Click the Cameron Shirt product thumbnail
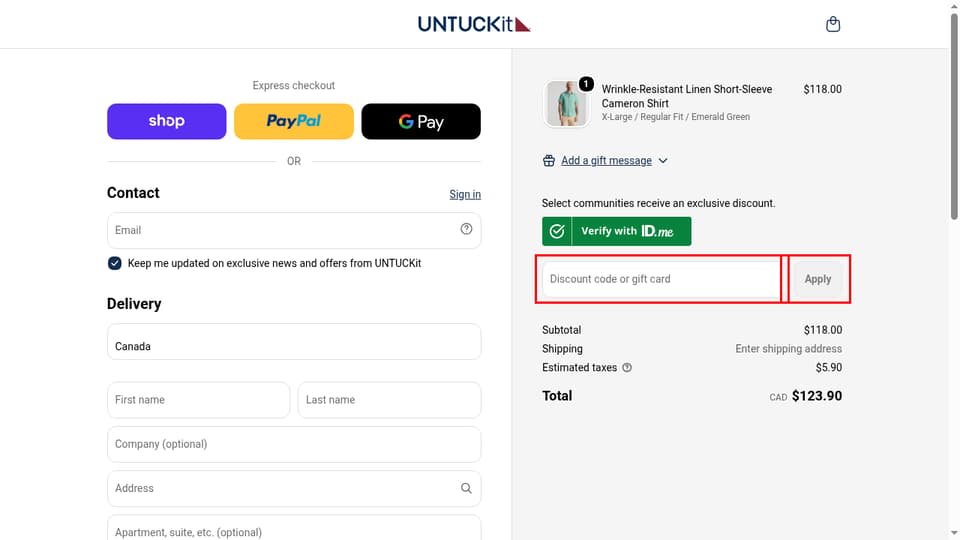 pyautogui.click(x=566, y=103)
